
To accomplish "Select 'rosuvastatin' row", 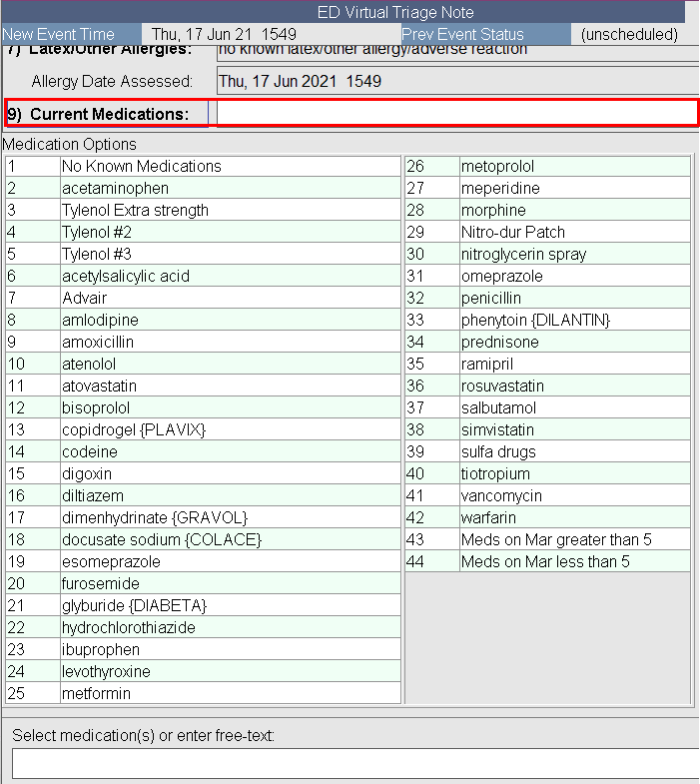I will (x=548, y=386).
